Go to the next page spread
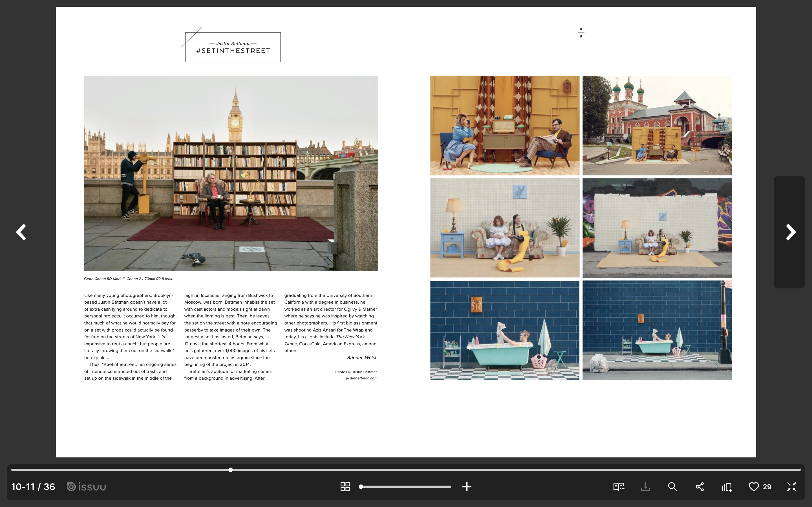 (x=791, y=232)
